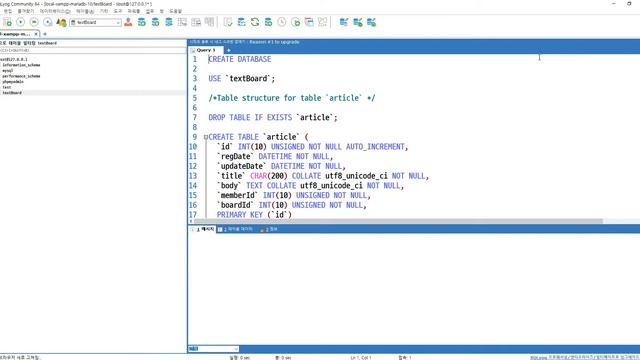
Task: Click the CREATE DATABASE line in editor
Action: (240, 59)
